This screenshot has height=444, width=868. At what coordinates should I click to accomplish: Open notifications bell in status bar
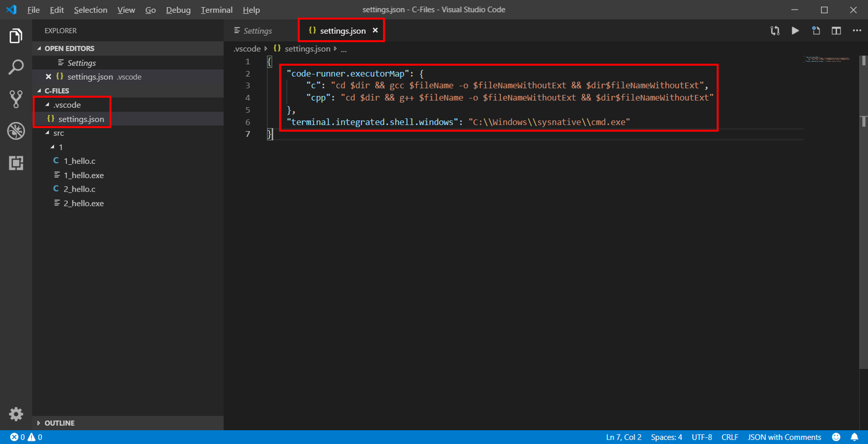[x=854, y=437]
